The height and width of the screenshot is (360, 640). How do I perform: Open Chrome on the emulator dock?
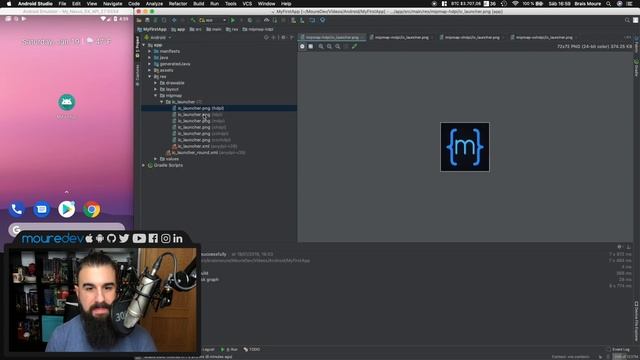[92, 209]
